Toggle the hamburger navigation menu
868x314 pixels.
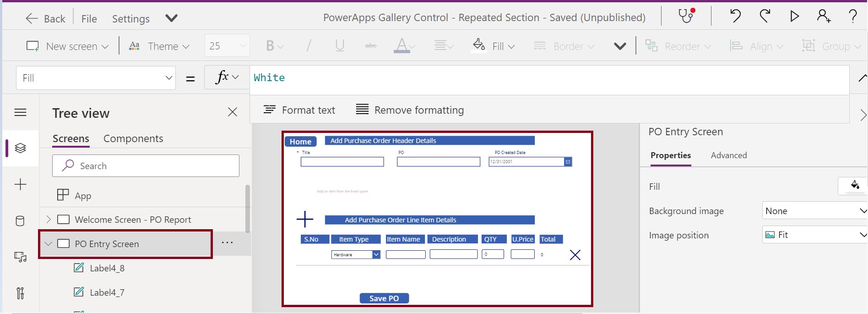[21, 112]
